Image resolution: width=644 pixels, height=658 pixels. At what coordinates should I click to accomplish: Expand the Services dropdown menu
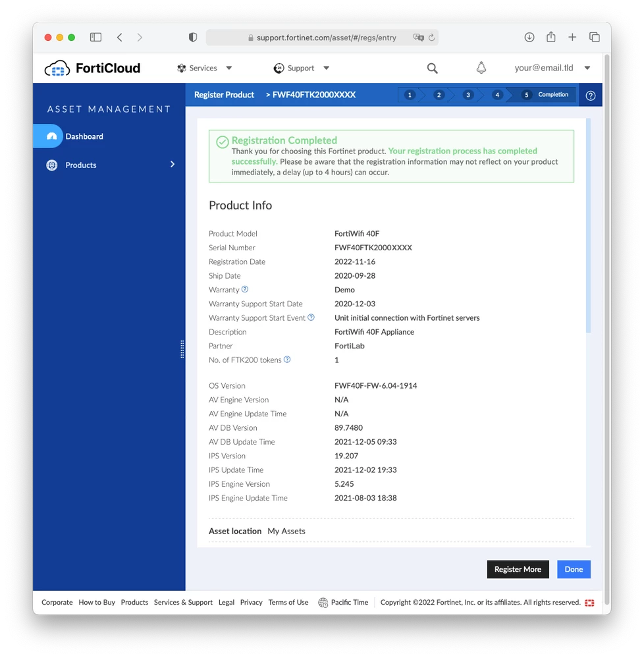coord(229,68)
